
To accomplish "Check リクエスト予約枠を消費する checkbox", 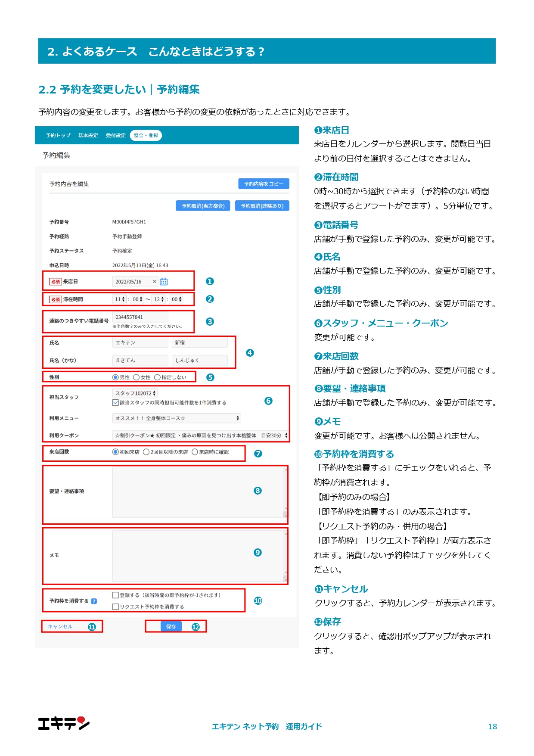I will click(x=115, y=607).
